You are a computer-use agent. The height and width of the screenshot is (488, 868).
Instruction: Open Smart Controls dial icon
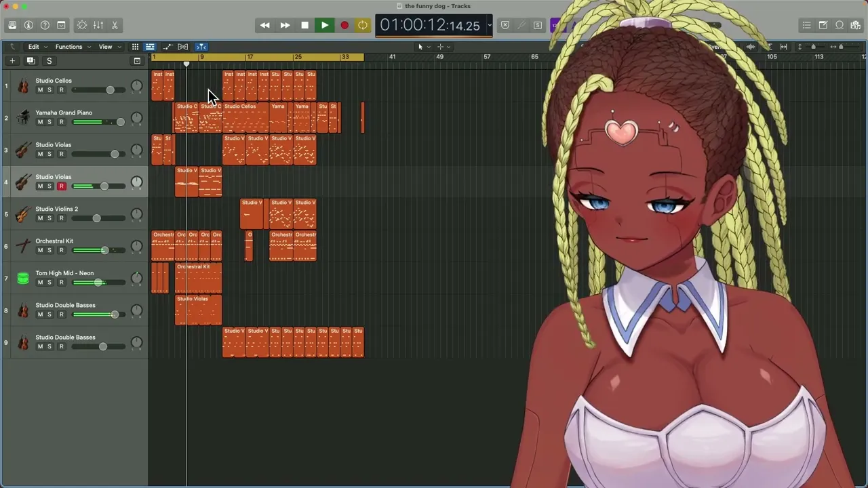click(x=82, y=25)
